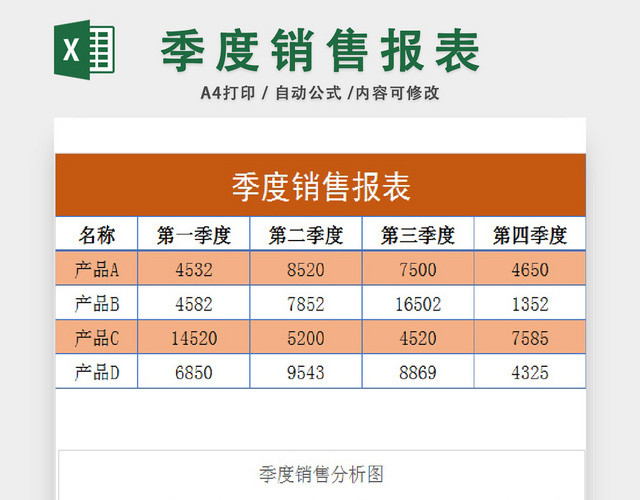This screenshot has height=500, width=640.
Task: Select cell with value 7500
Action: coord(418,268)
